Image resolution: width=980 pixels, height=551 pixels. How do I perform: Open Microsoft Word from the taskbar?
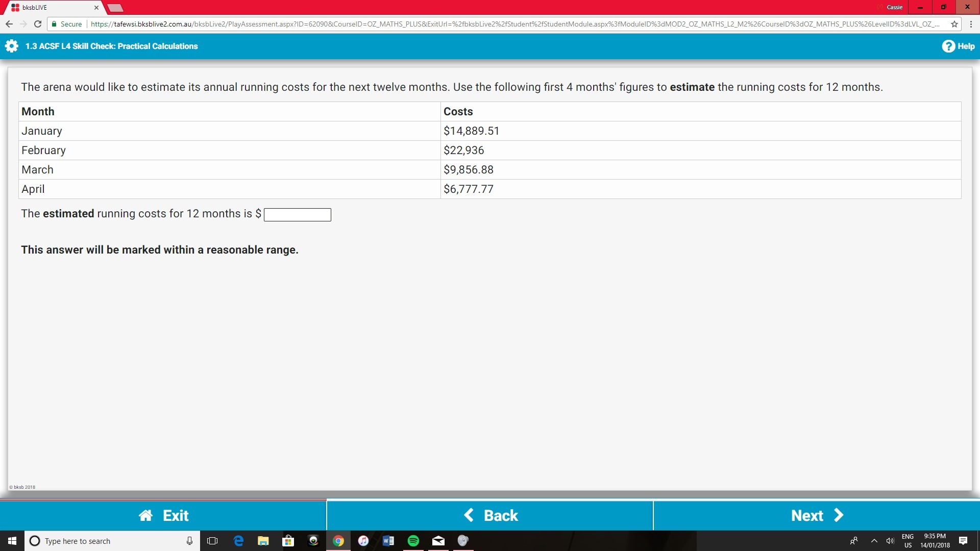coord(388,541)
